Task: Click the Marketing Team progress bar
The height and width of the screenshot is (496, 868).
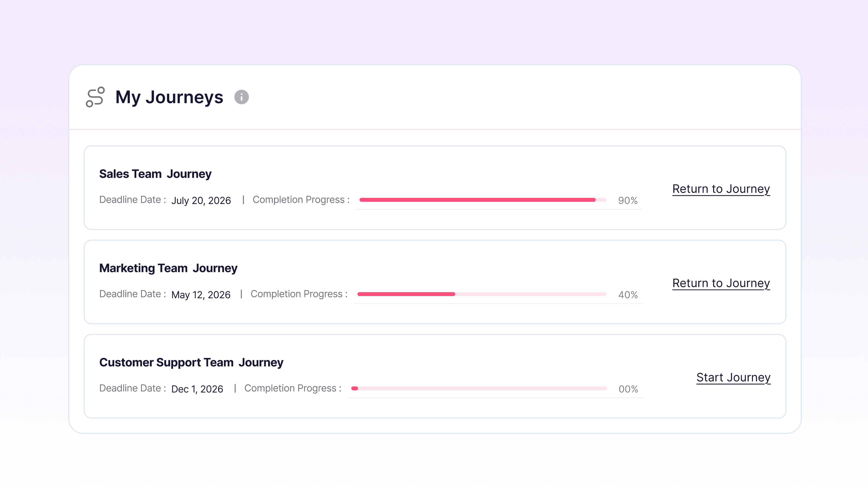Action: [x=482, y=294]
